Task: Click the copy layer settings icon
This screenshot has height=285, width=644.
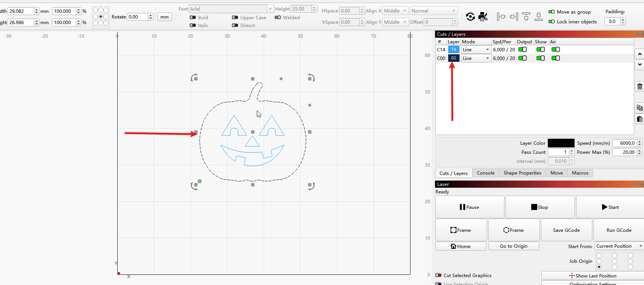Action: point(639,108)
